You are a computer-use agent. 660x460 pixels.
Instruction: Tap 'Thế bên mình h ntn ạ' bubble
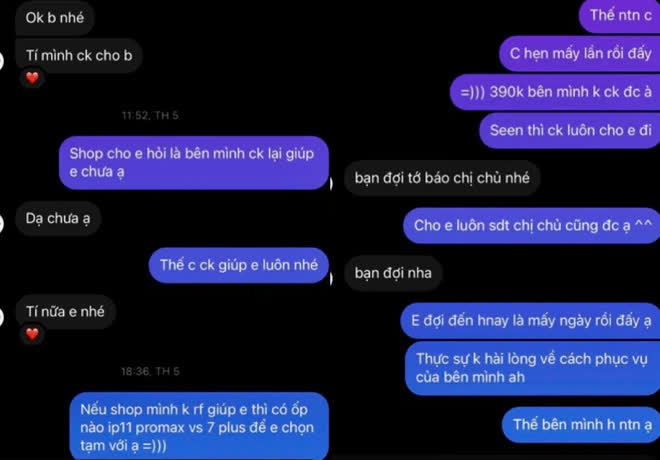click(x=581, y=425)
